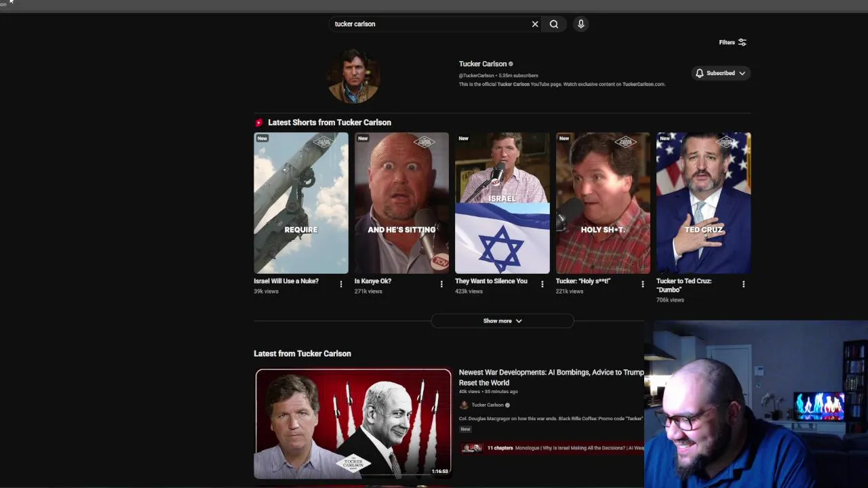Click 'Is Kanye Ok?' title text
The height and width of the screenshot is (488, 868).
click(x=373, y=281)
